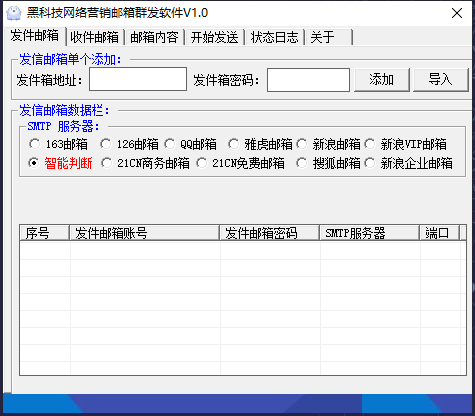
Task: Choose 新浪邮箱 SMTP server
Action: (x=328, y=144)
